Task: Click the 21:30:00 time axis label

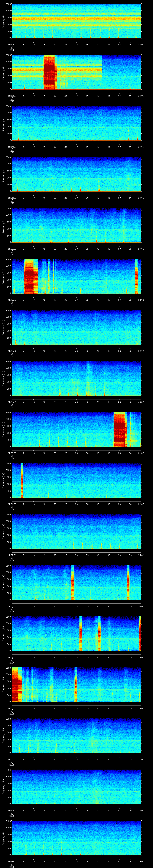Action: pos(12,453)
